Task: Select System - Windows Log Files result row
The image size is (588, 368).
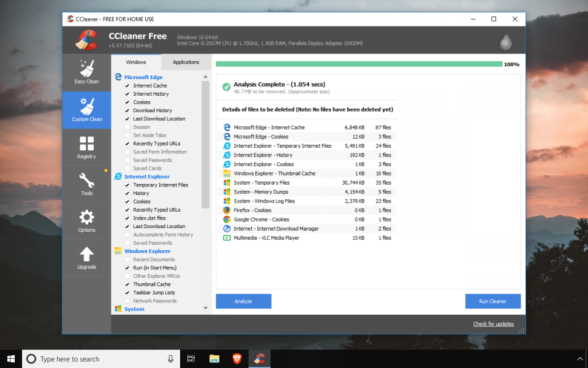Action: point(307,201)
